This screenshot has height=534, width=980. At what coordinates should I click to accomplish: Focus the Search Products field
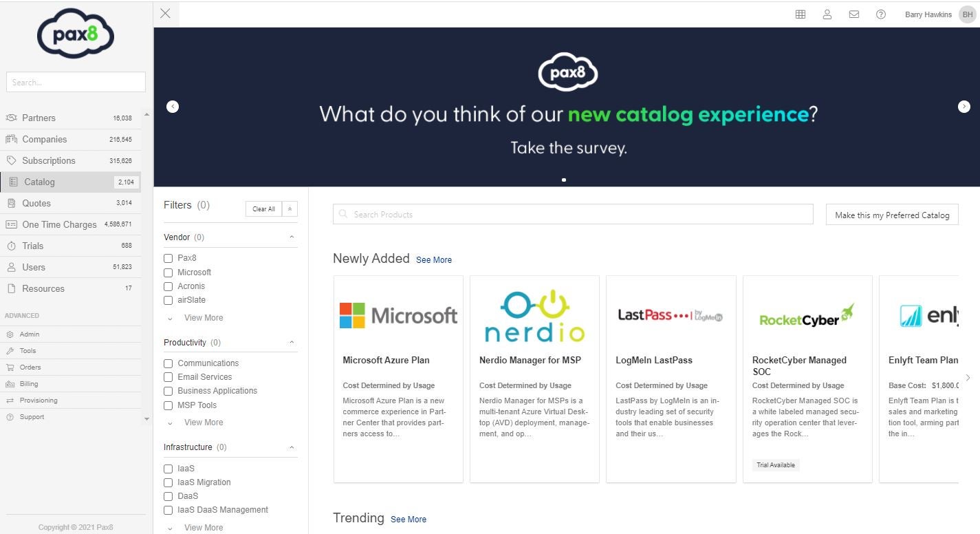pos(573,214)
